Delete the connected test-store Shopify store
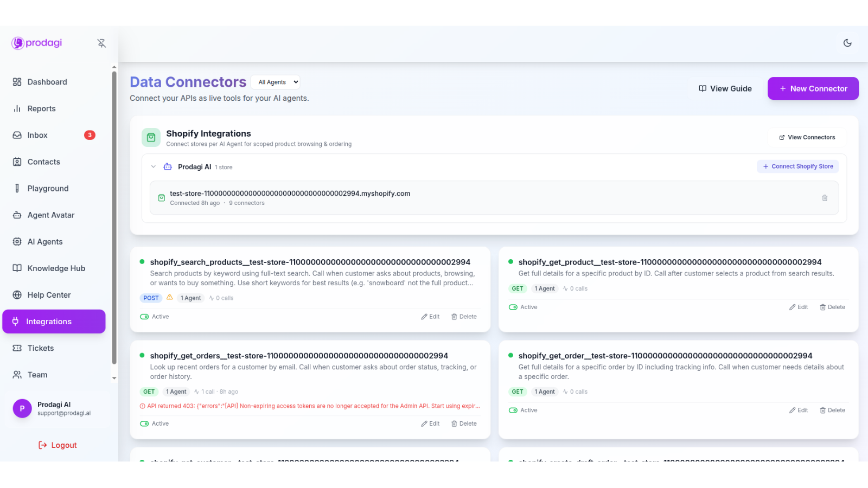868x488 pixels. click(825, 198)
